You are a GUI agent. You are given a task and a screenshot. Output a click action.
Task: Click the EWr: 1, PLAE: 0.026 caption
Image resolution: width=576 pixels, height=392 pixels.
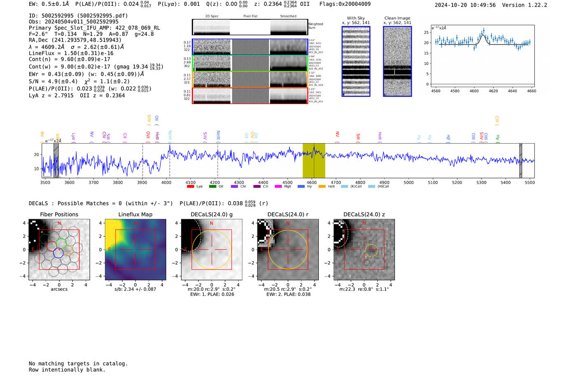(x=212, y=294)
